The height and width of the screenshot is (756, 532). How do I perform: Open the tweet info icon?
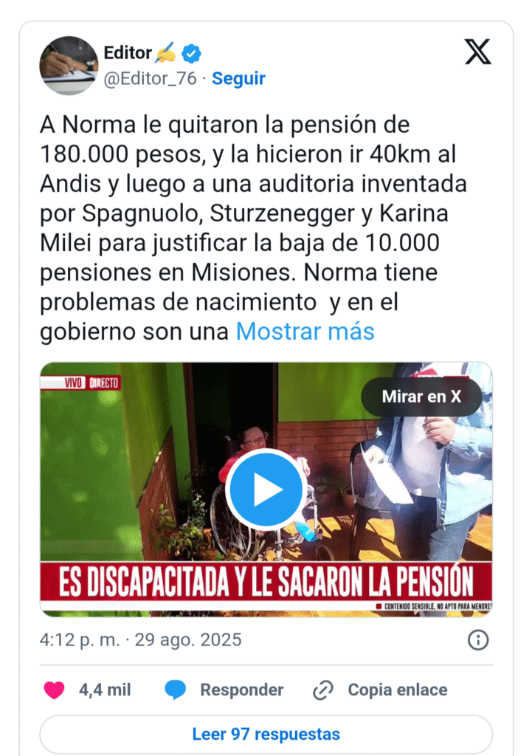coord(478,640)
